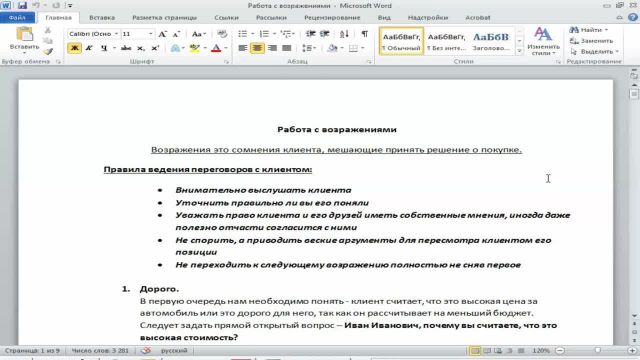Open the customize quick access toolbar dropdown
Viewport: 640px width, 360px height.
(70, 6)
